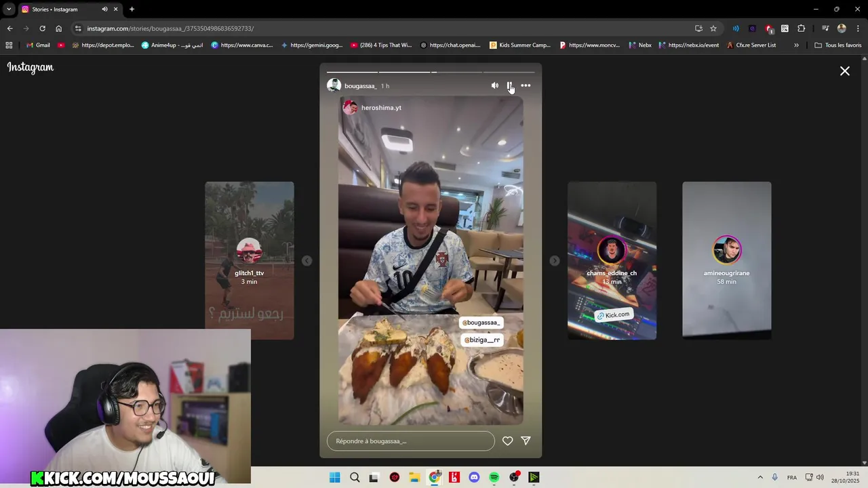Switch the FRA keyboard language
Image resolution: width=868 pixels, height=488 pixels.
[x=792, y=477]
